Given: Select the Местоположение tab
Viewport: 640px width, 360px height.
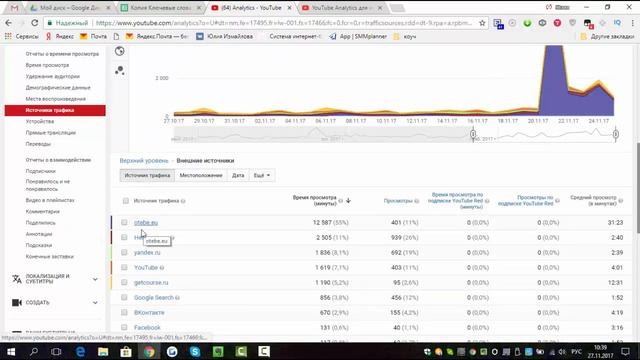Looking at the screenshot, I should tap(201, 176).
